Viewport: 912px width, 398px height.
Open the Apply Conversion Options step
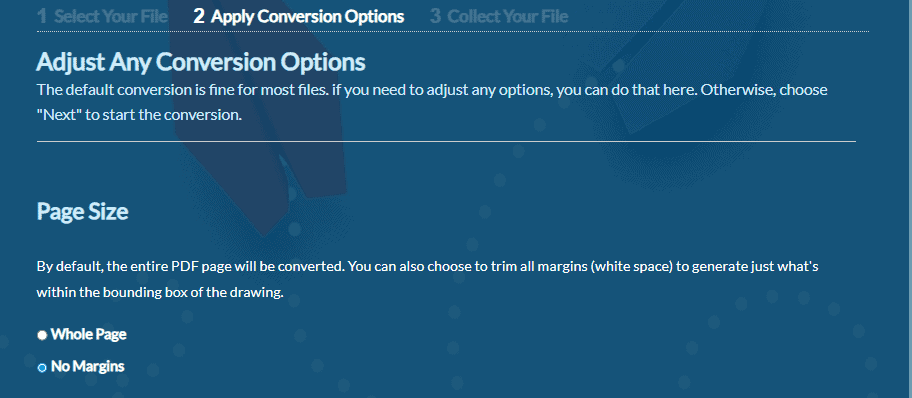[x=299, y=16]
